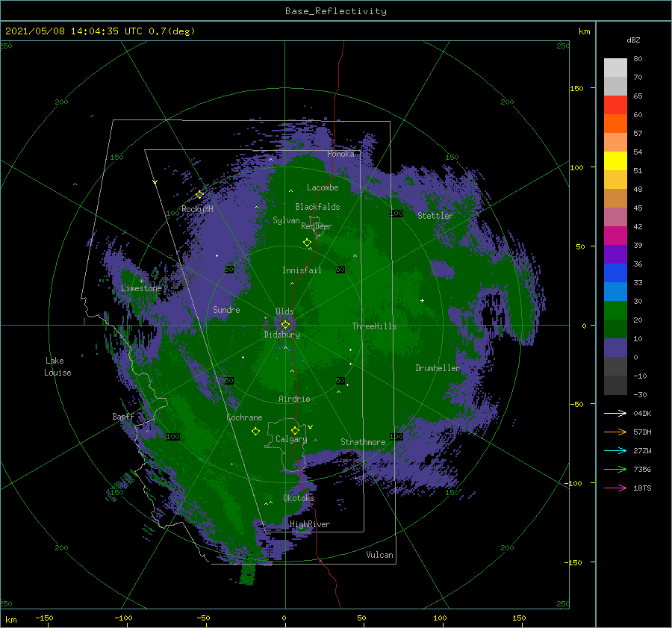Image resolution: width=672 pixels, height=628 pixels.
Task: Click the Innisfail label
Action: [x=302, y=270]
